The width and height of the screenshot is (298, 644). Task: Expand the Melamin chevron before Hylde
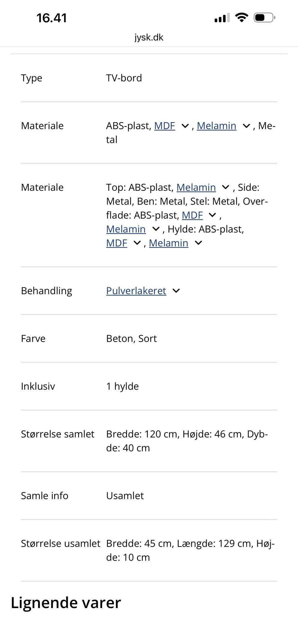point(156,229)
